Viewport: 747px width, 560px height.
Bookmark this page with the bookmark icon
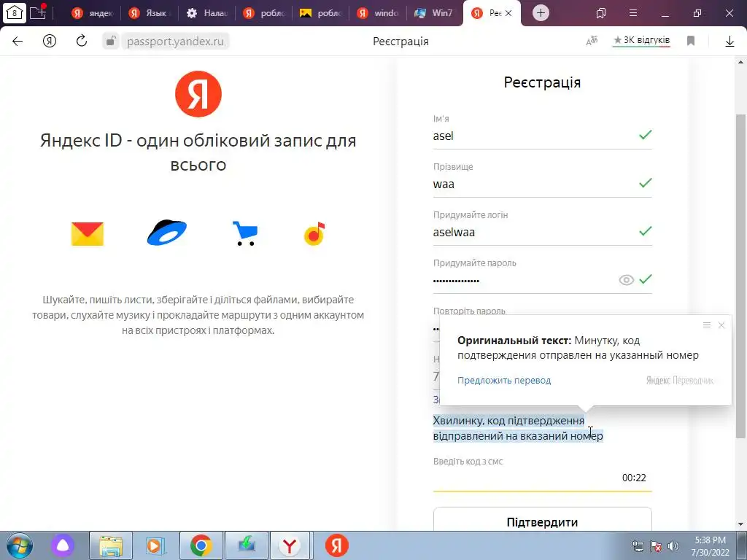coord(691,41)
